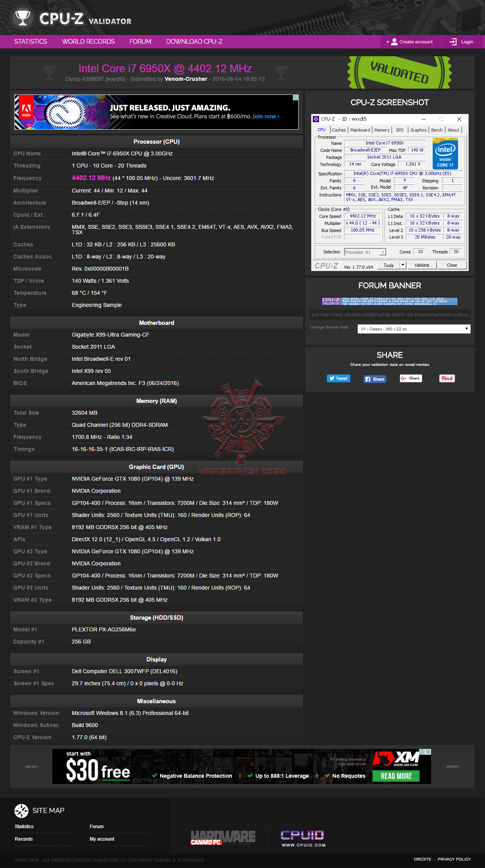
Task: Open the FORUM menu item
Action: [x=141, y=42]
